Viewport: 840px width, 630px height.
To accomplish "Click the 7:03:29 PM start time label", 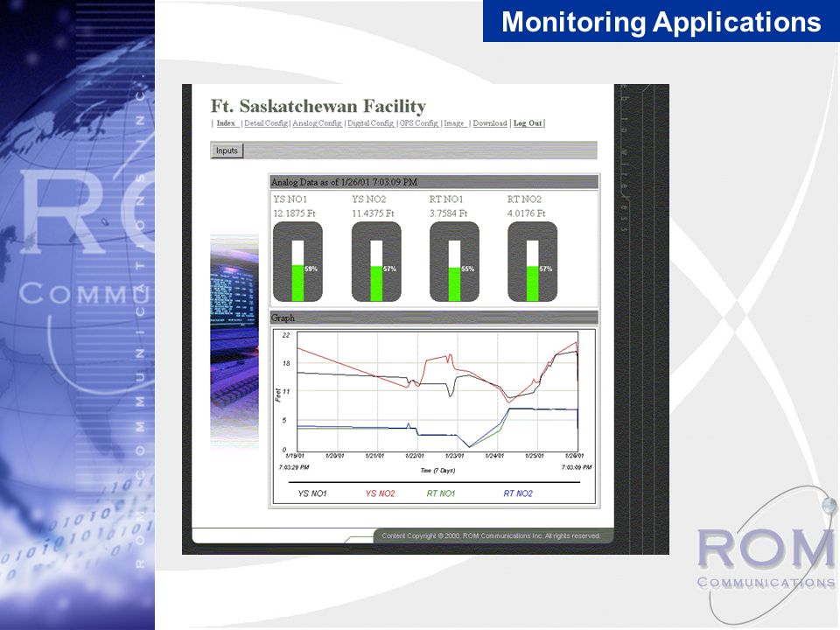I will click(294, 467).
